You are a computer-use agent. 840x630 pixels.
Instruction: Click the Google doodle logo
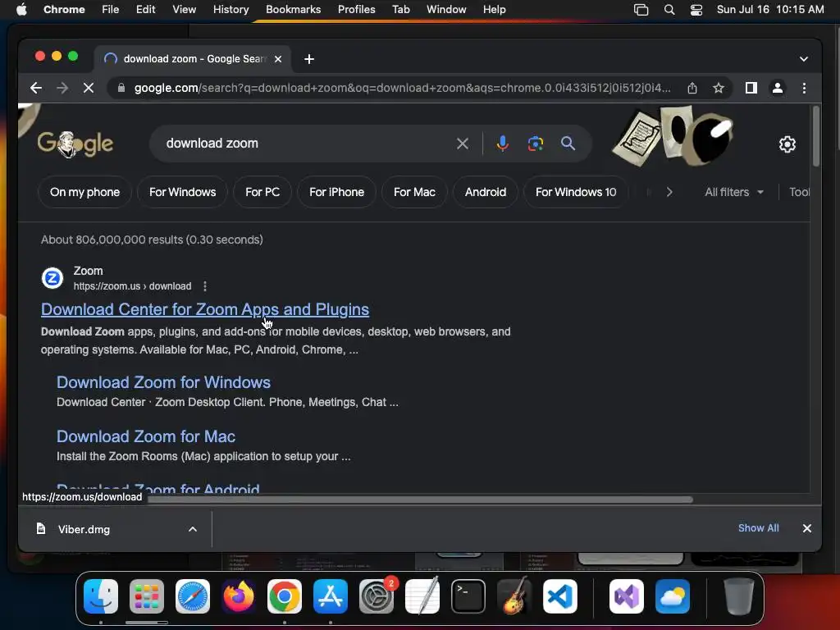coord(75,144)
